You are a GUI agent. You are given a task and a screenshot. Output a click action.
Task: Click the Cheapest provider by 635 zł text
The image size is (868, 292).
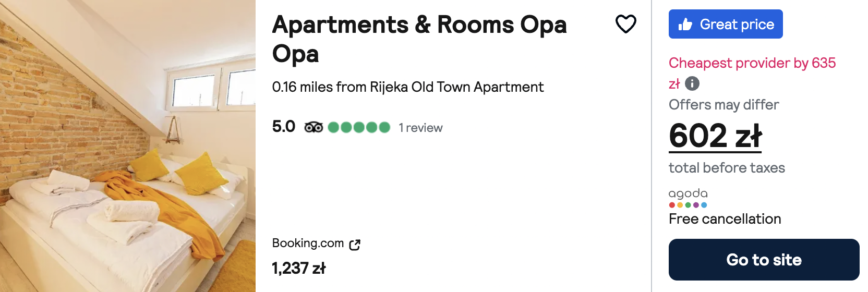[752, 73]
